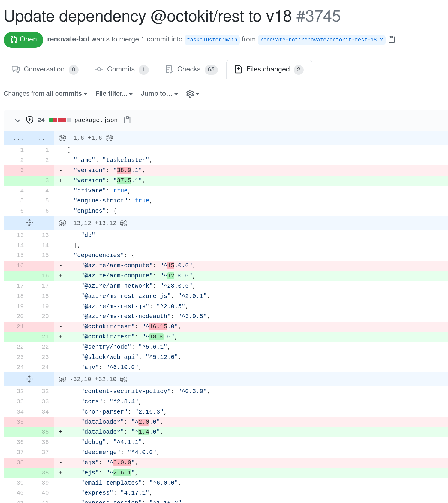The height and width of the screenshot is (503, 448).
Task: Open the File filter dropdown
Action: (x=114, y=94)
